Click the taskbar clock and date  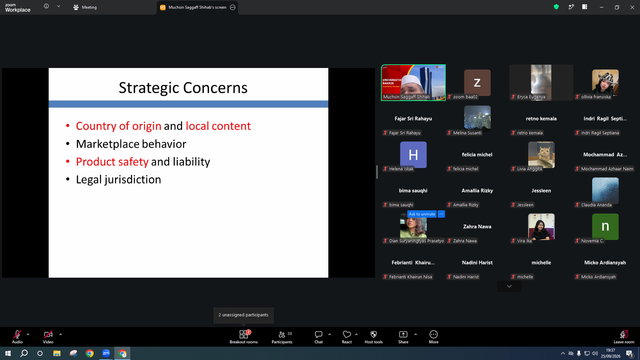(611, 353)
